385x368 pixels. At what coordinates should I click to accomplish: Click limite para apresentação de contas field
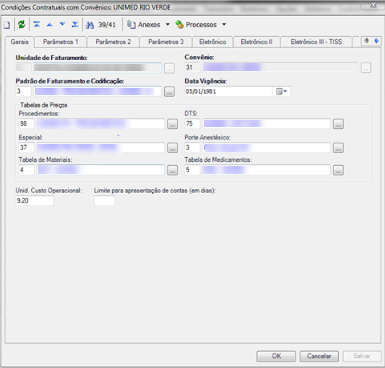[105, 201]
